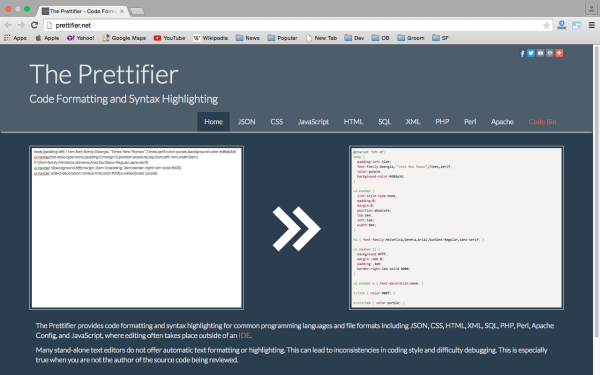Image resolution: width=600 pixels, height=375 pixels.
Task: Share page via the email envelope icon
Action: pos(540,53)
